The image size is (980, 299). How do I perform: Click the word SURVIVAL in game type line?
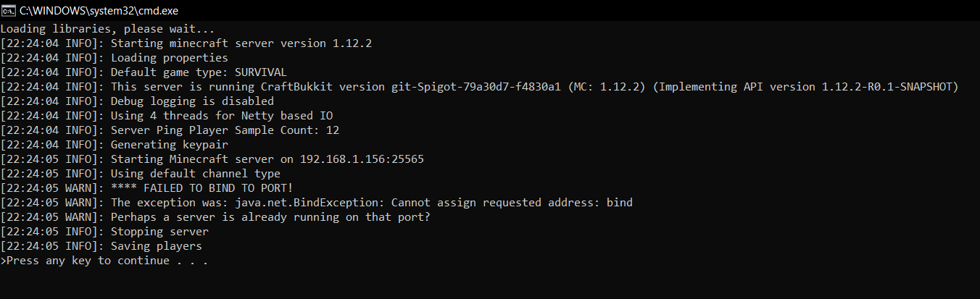[x=261, y=72]
